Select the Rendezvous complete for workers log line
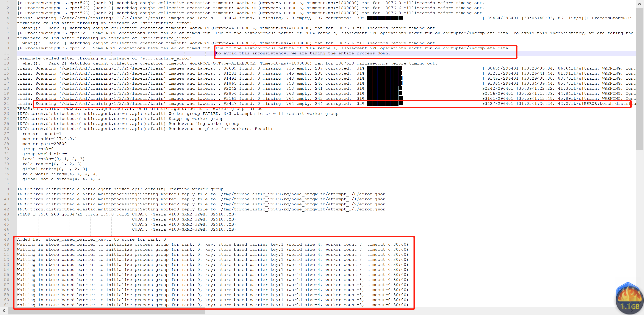This screenshot has height=315, width=644. (x=145, y=129)
